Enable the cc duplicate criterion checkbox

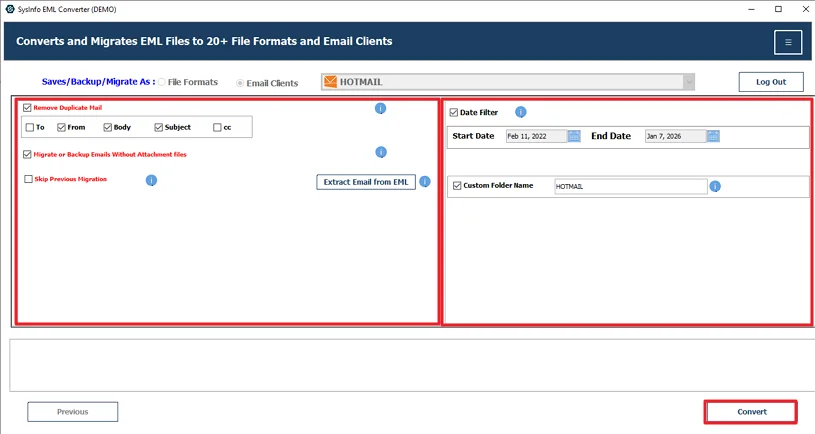pos(217,127)
